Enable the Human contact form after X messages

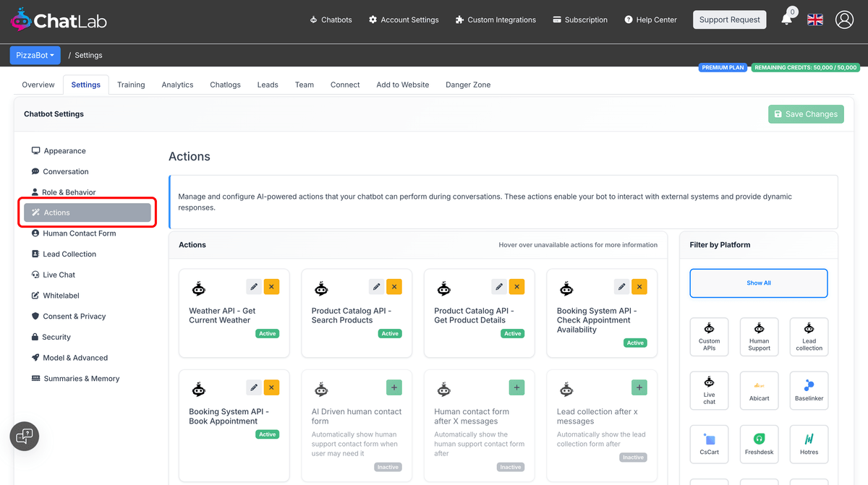[x=516, y=387]
